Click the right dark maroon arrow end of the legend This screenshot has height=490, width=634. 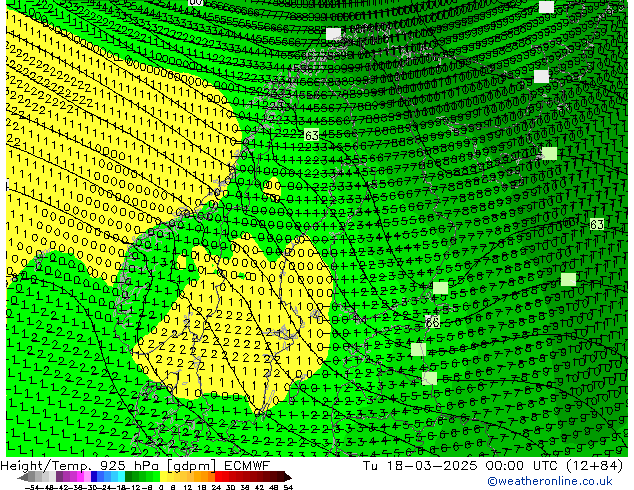pos(288,478)
